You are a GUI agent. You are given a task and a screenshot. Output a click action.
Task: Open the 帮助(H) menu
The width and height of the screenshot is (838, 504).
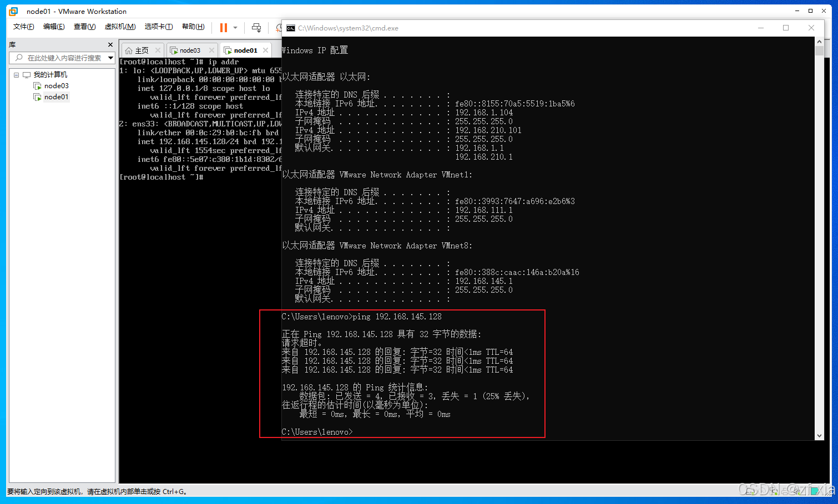pyautogui.click(x=193, y=27)
